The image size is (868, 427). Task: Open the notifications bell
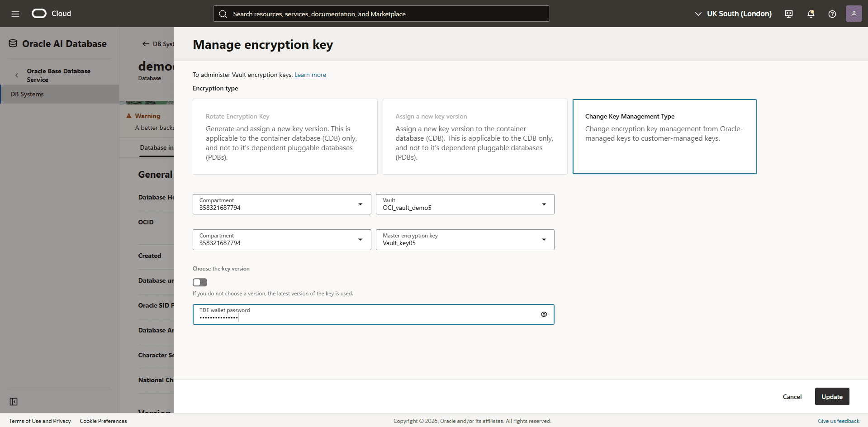(811, 14)
